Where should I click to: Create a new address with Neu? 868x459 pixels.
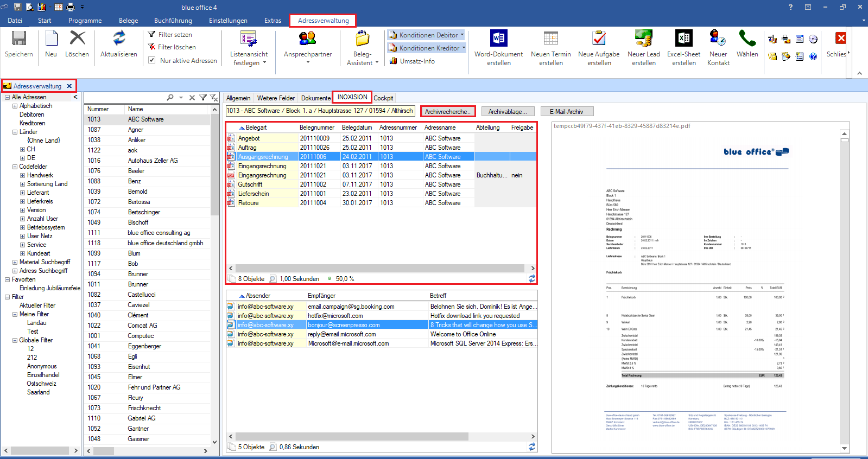[51, 44]
